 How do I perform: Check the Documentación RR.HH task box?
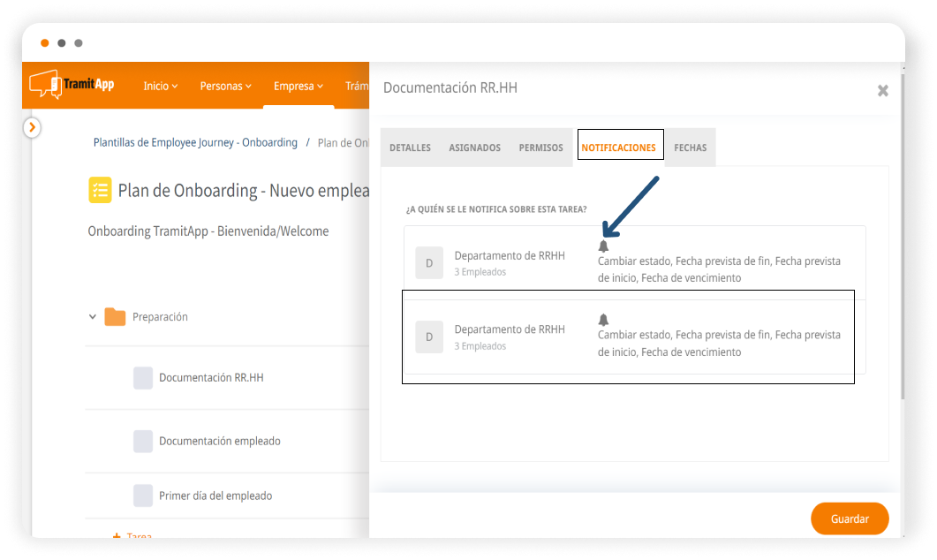click(x=143, y=378)
